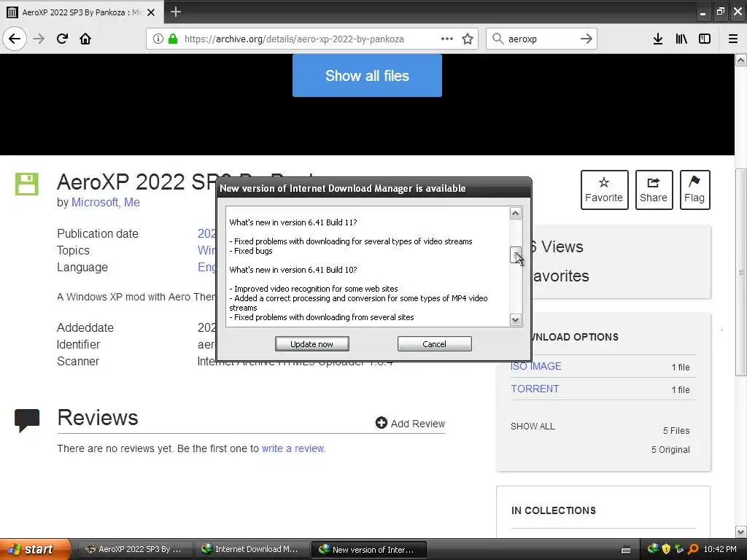Click the page scrollbar down arrow
747x560 pixels.
(740, 532)
